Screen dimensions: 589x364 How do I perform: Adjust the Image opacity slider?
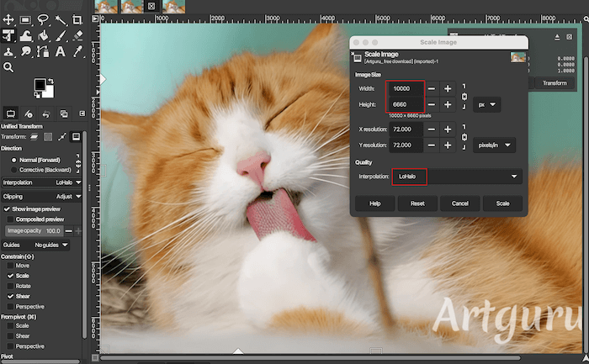[x=34, y=231]
